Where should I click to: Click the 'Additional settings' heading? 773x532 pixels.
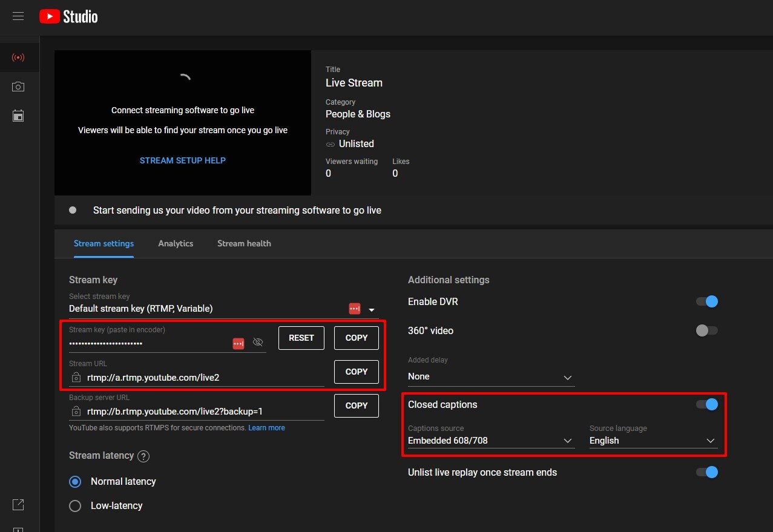[449, 280]
